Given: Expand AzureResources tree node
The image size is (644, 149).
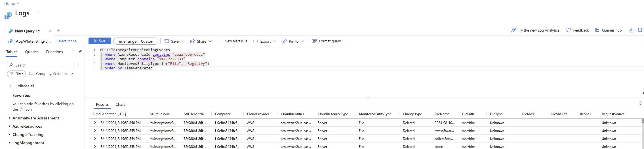Looking at the screenshot, I should coord(9,126).
